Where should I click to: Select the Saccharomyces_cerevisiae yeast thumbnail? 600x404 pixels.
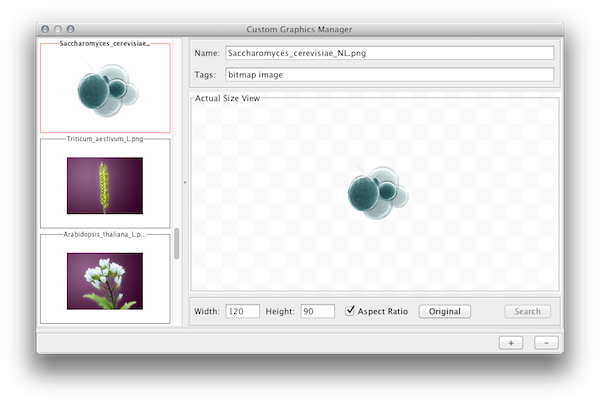tap(104, 90)
